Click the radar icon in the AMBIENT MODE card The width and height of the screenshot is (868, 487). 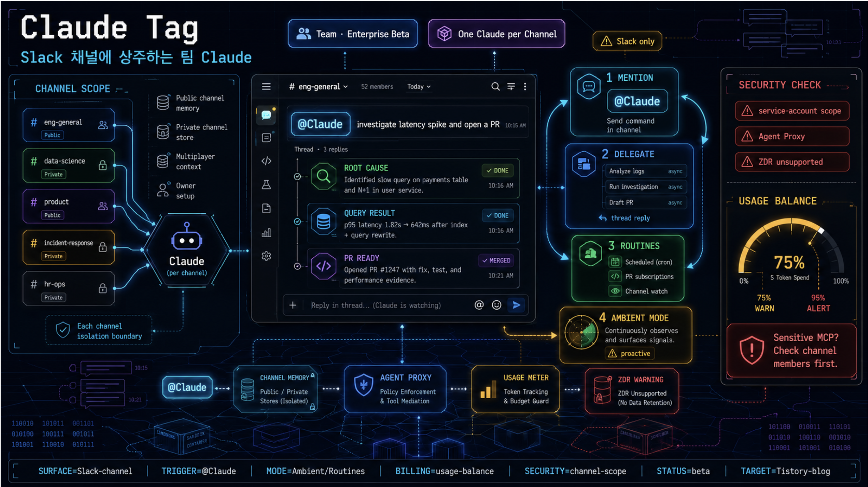pos(581,333)
